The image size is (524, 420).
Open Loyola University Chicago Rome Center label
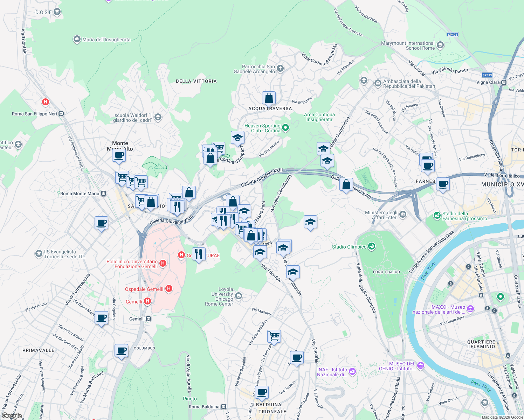[x=224, y=296]
